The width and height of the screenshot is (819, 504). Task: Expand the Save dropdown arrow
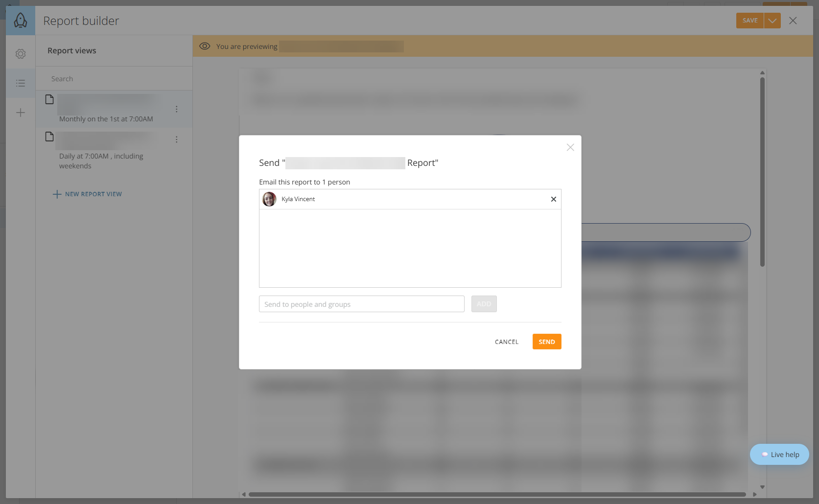coord(772,21)
